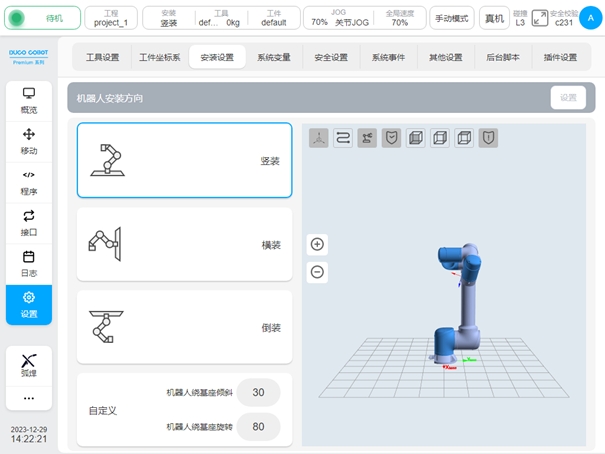The width and height of the screenshot is (605, 454).
Task: Open 弧焊 arc welding in the sidebar
Action: tap(29, 364)
